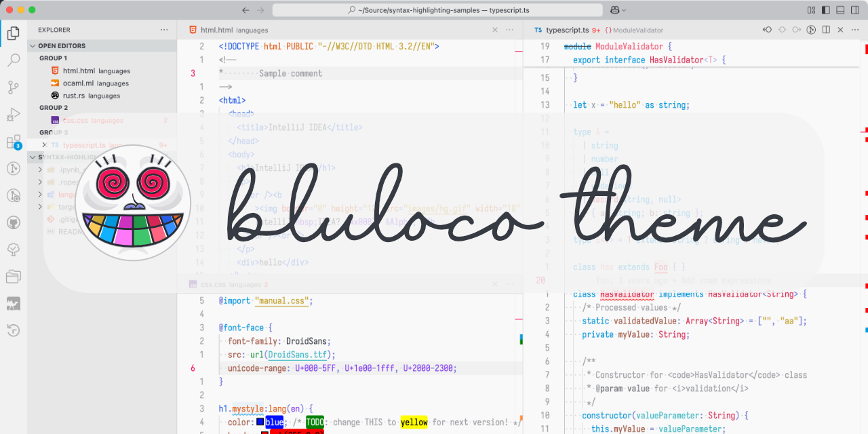The height and width of the screenshot is (434, 868).
Task: Click the green 'TODO' highlighted word in CSS comment
Action: 315,422
